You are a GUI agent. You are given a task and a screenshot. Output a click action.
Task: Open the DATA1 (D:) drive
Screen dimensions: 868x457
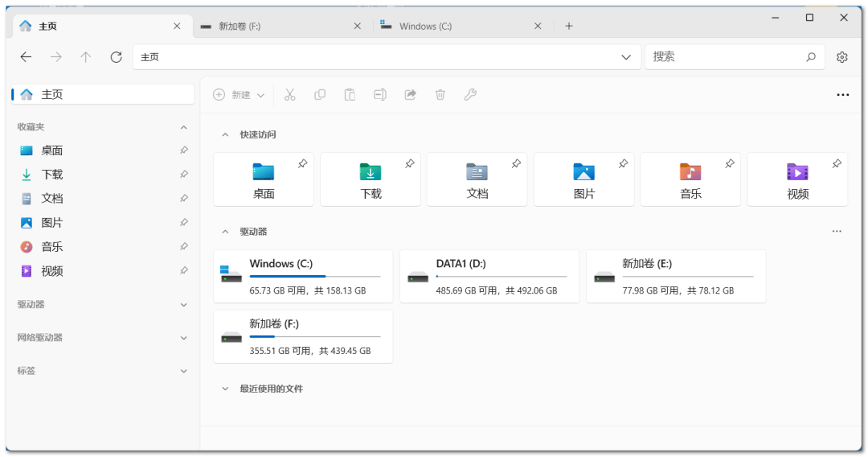point(489,276)
